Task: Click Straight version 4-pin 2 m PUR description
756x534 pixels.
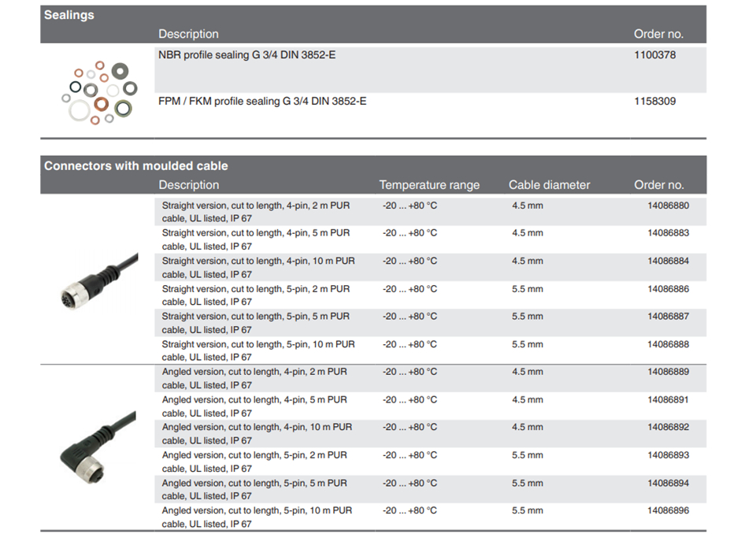Action: [x=256, y=212]
